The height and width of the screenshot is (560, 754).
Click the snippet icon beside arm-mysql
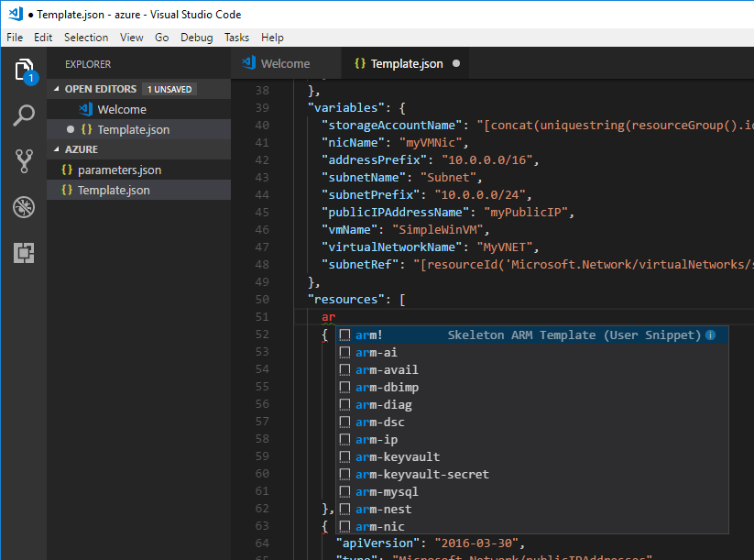click(x=344, y=491)
